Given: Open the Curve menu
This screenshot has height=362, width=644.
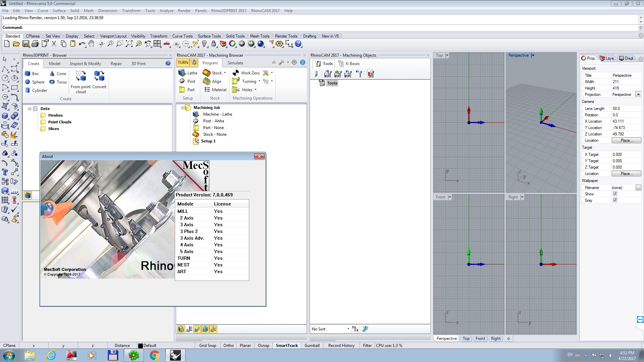Looking at the screenshot, I should 43,11.
